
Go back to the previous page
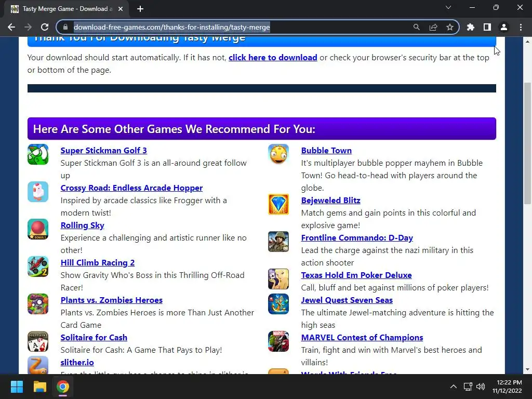point(11,27)
